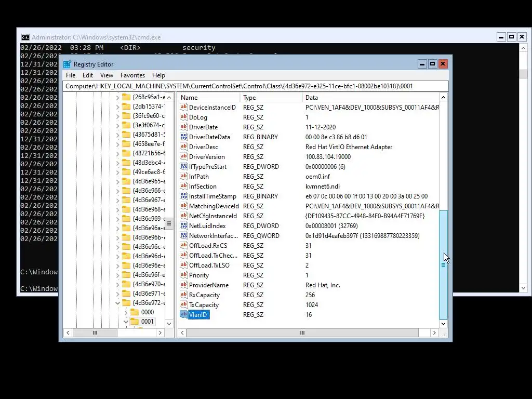Image resolution: width=532 pixels, height=399 pixels.
Task: Select the 'kvmnet6.ndi' data cell
Action: point(322,187)
